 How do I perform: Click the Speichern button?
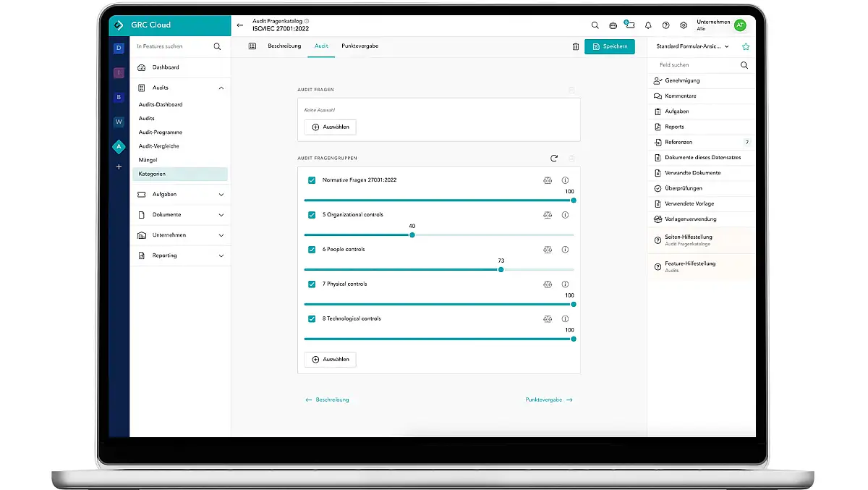coord(609,46)
